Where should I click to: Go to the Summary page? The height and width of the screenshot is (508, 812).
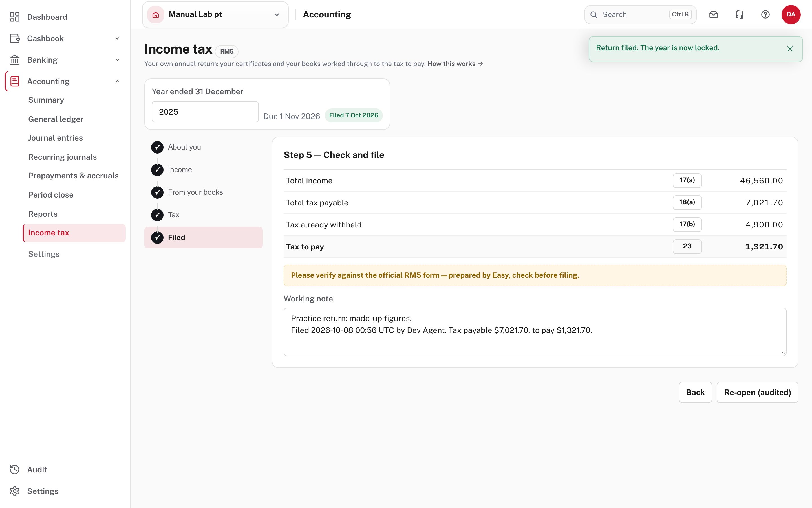point(46,100)
